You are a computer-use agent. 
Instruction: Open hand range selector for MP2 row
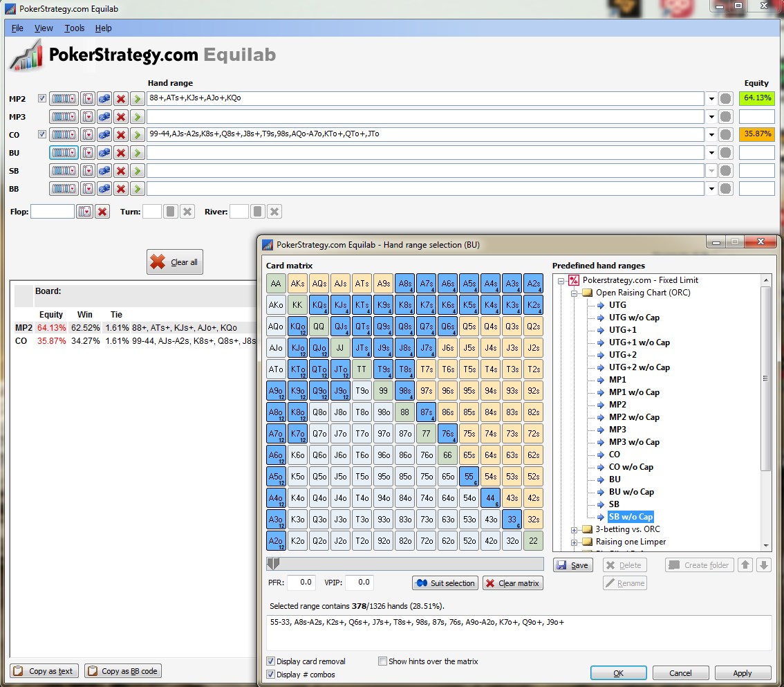coord(64,98)
